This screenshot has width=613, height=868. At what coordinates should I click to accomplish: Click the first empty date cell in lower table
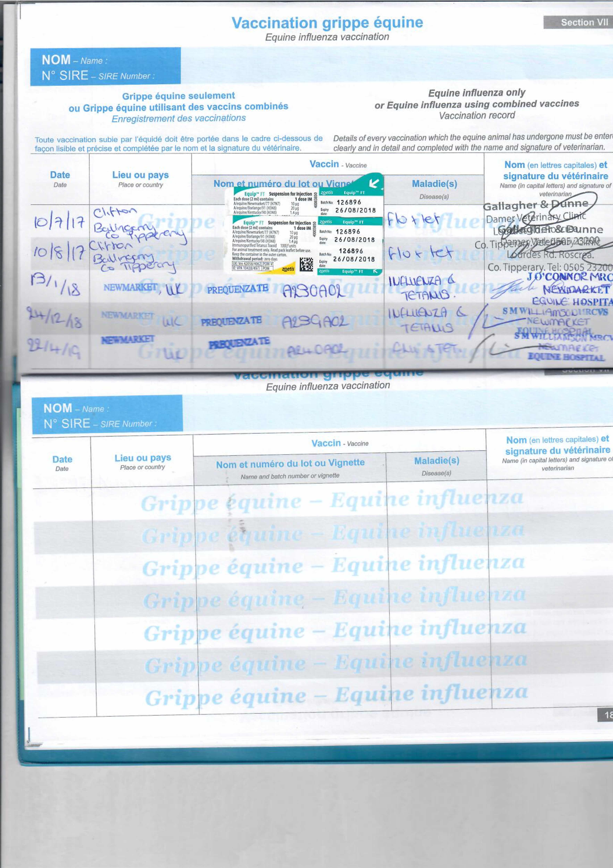click(x=62, y=505)
